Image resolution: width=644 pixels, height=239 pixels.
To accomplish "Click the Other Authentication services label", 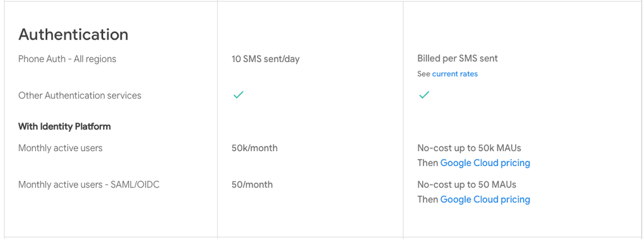I will (80, 96).
